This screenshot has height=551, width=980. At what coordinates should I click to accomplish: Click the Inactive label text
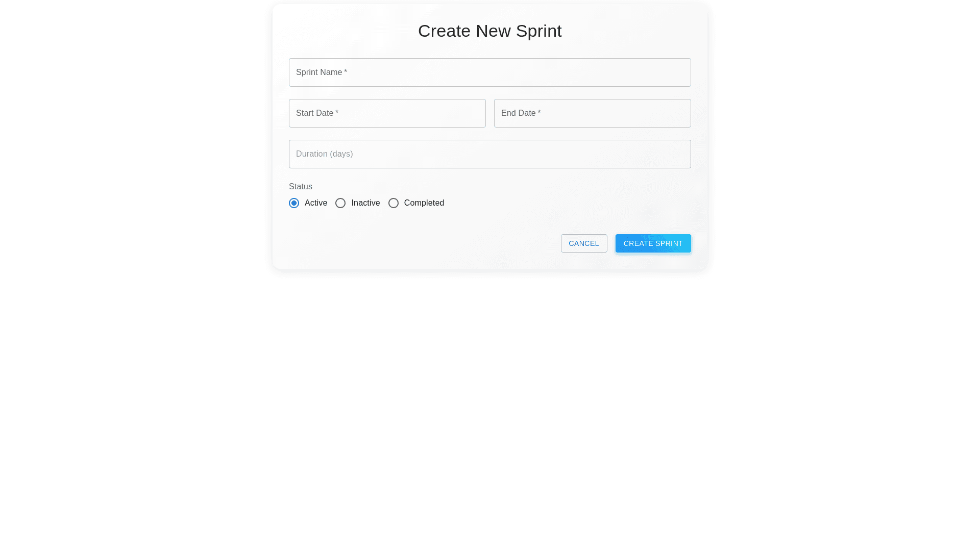click(x=365, y=203)
